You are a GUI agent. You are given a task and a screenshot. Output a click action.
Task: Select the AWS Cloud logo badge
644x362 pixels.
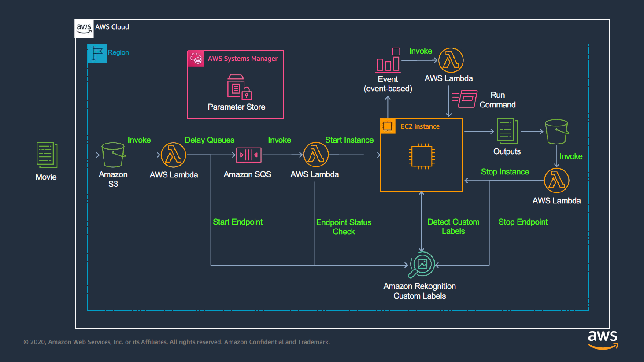(x=84, y=29)
